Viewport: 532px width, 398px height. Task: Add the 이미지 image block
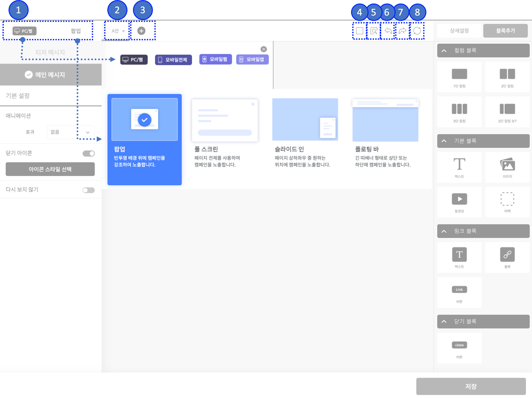(507, 167)
